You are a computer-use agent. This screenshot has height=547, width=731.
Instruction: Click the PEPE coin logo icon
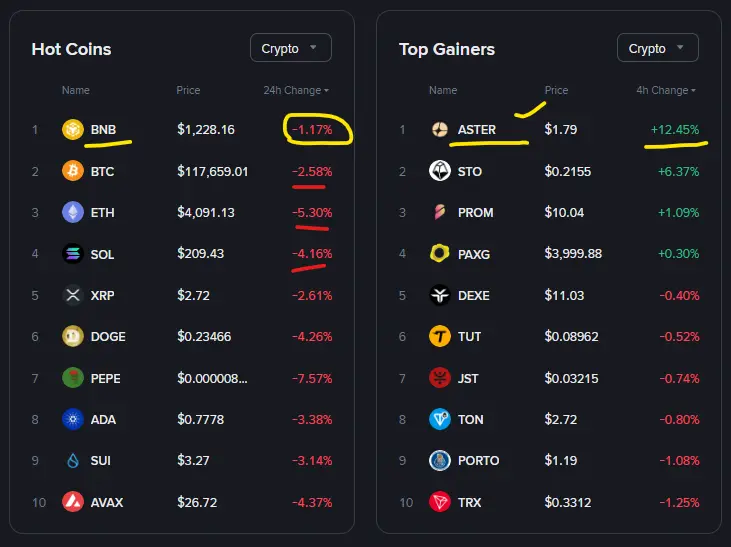tap(72, 378)
